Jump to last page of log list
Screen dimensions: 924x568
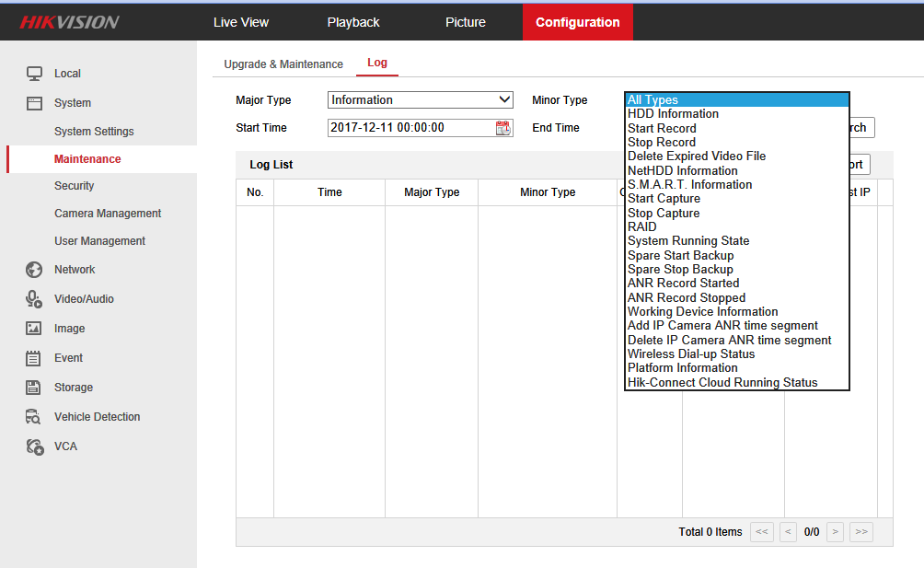click(860, 531)
